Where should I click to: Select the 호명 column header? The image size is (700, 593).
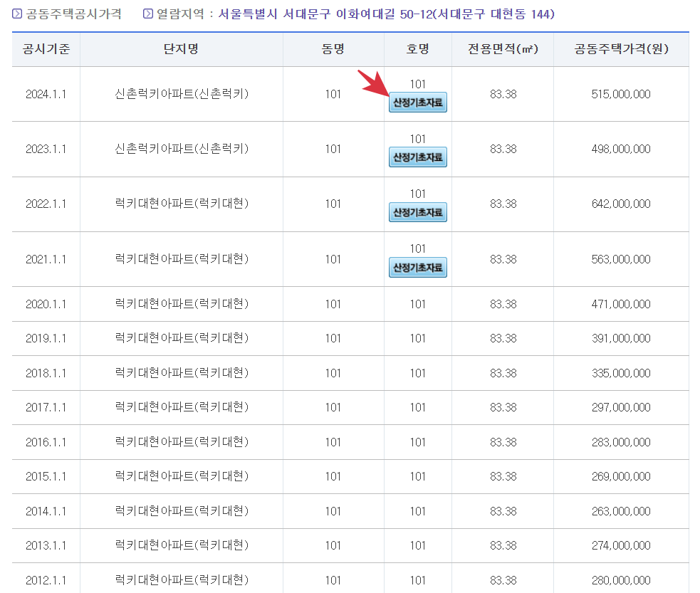(417, 49)
